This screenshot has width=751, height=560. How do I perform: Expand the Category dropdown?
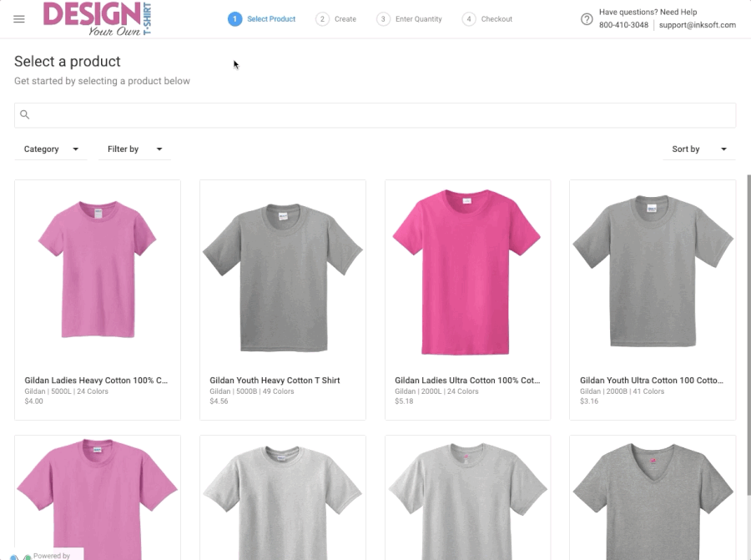coord(51,149)
